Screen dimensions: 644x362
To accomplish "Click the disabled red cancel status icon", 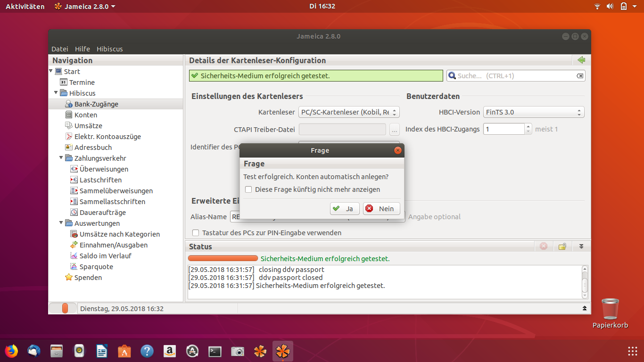I will (543, 247).
